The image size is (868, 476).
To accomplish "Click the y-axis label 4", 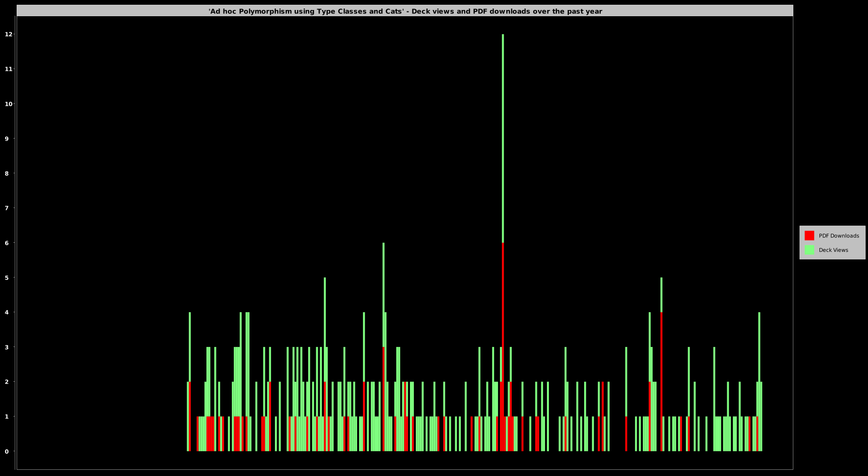I will coord(7,312).
